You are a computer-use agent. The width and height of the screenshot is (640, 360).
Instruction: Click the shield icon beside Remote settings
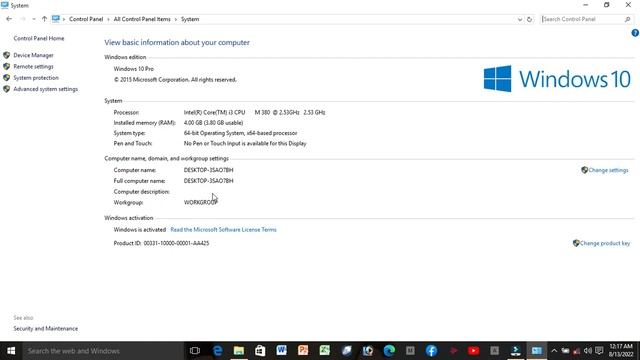click(7, 67)
